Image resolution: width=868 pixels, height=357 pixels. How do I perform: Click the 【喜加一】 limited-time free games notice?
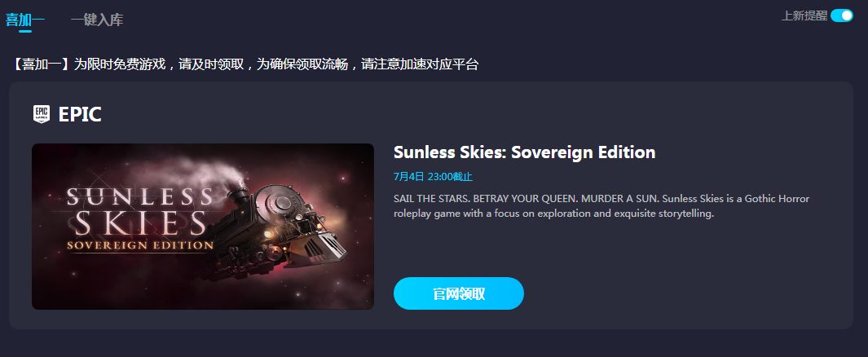point(245,64)
